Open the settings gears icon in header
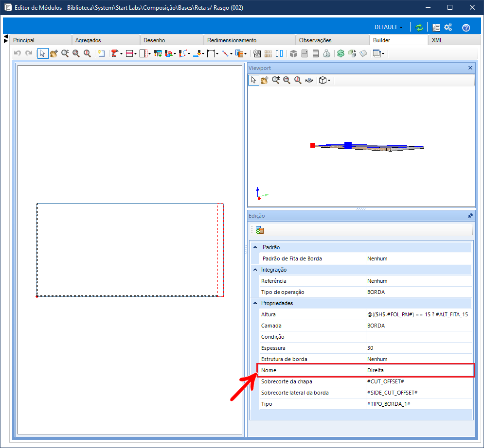This screenshot has width=484, height=448. (x=448, y=27)
